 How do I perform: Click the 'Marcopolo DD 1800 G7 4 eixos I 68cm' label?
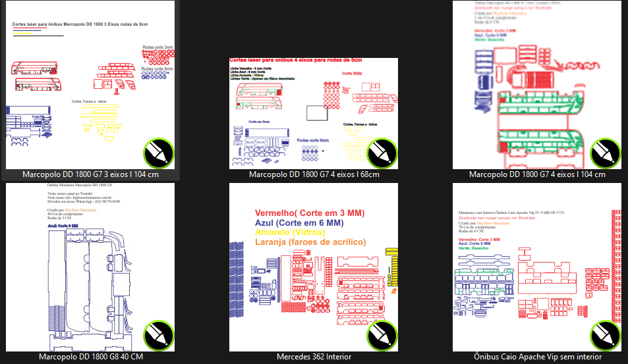314,174
